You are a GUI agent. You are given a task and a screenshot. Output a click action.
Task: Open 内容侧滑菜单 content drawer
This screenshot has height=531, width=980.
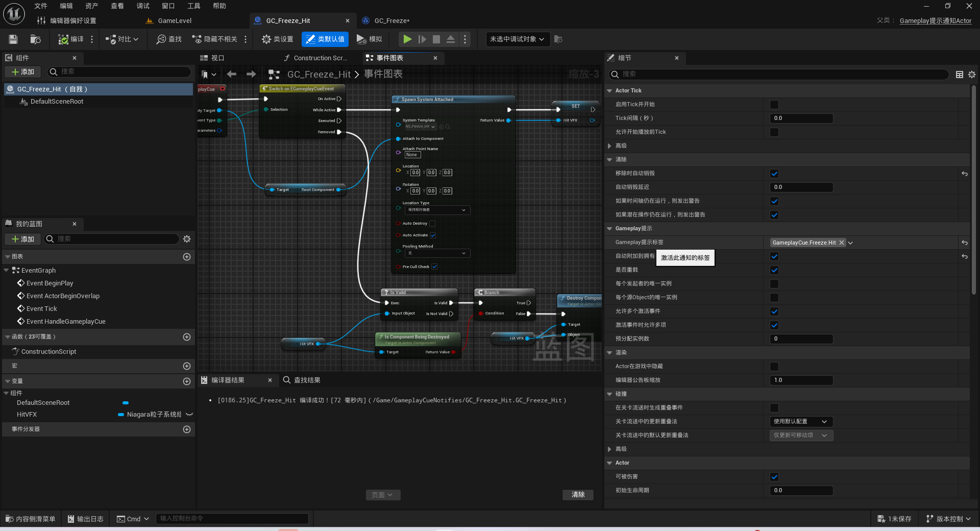click(x=31, y=519)
